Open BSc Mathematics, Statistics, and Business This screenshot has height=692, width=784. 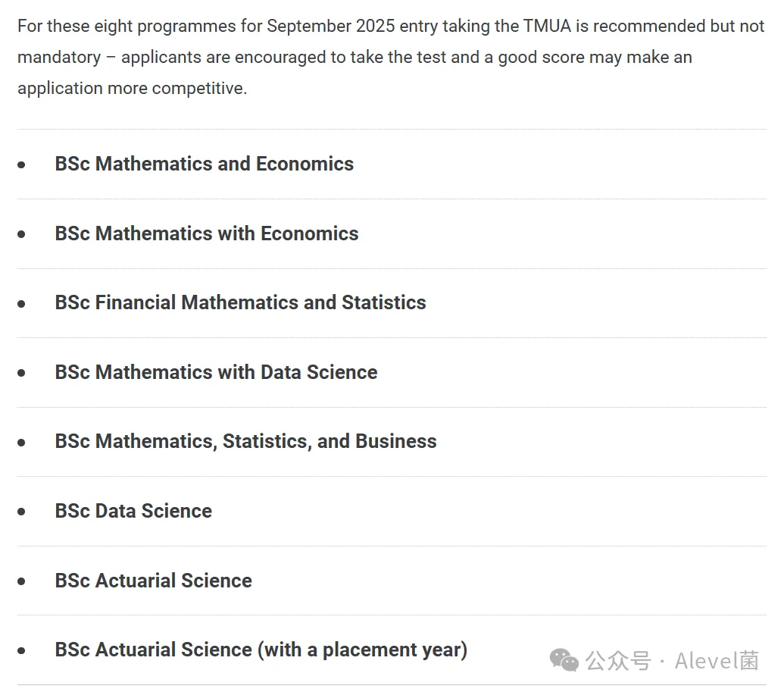pos(245,441)
